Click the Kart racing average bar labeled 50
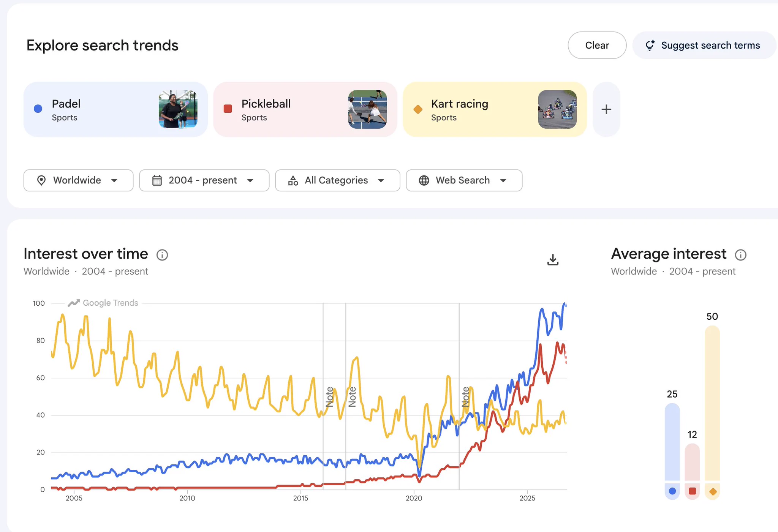The image size is (778, 532). (x=712, y=403)
